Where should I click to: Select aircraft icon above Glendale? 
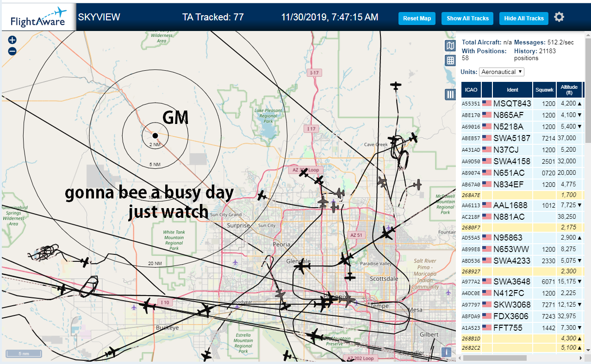302,266
